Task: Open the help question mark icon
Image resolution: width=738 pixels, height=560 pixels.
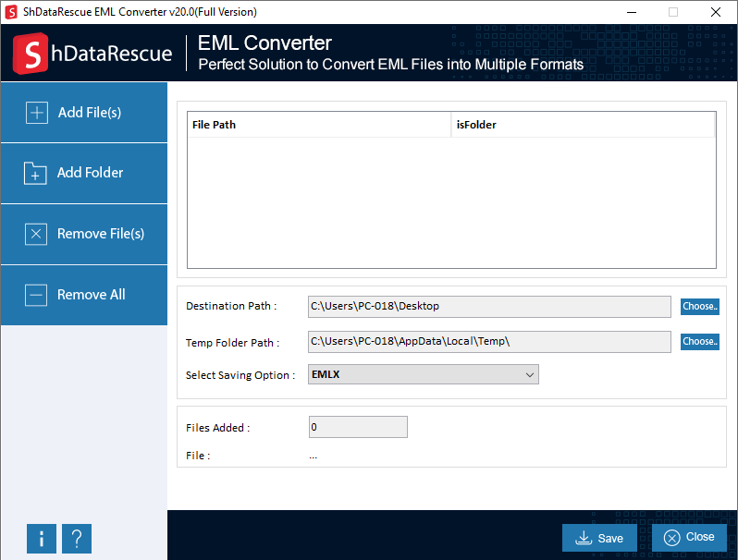Action: [x=77, y=538]
